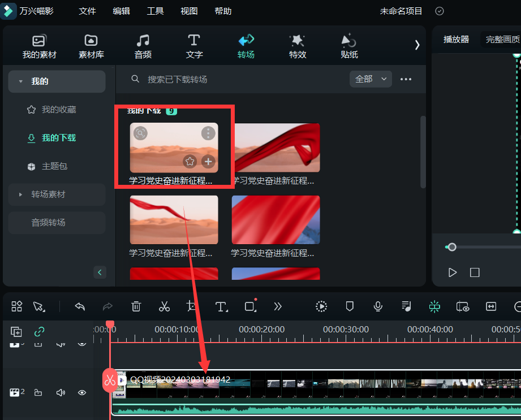The width and height of the screenshot is (521, 420).
Task: Switch to the 播放器 player tab
Action: pos(456,40)
